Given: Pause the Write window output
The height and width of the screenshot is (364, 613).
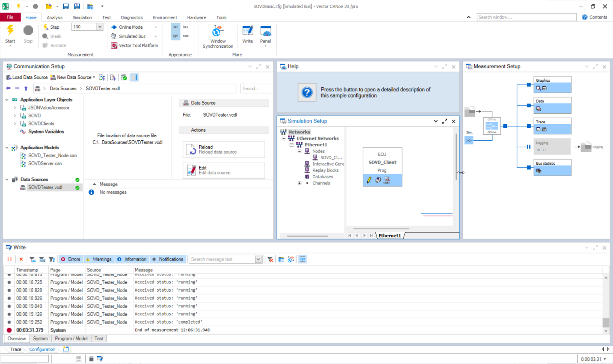Looking at the screenshot, I should click(x=10, y=259).
